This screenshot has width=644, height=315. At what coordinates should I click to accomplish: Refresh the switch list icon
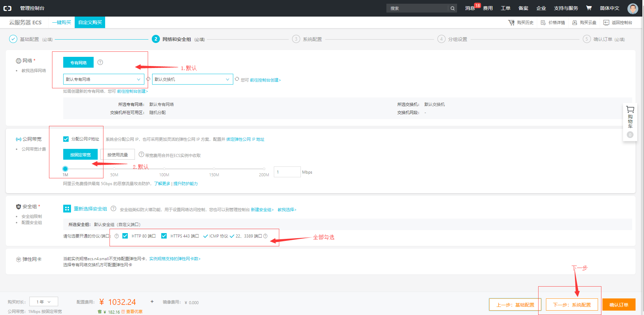(x=237, y=79)
